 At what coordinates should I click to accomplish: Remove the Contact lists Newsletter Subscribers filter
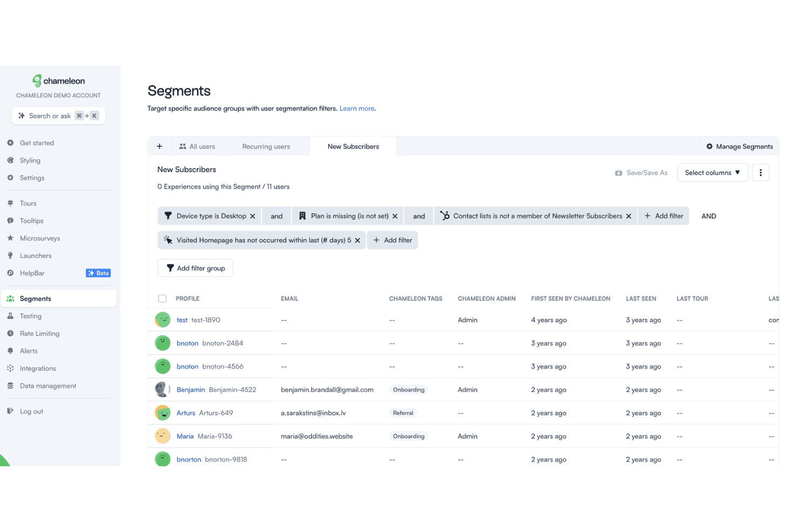pyautogui.click(x=628, y=216)
